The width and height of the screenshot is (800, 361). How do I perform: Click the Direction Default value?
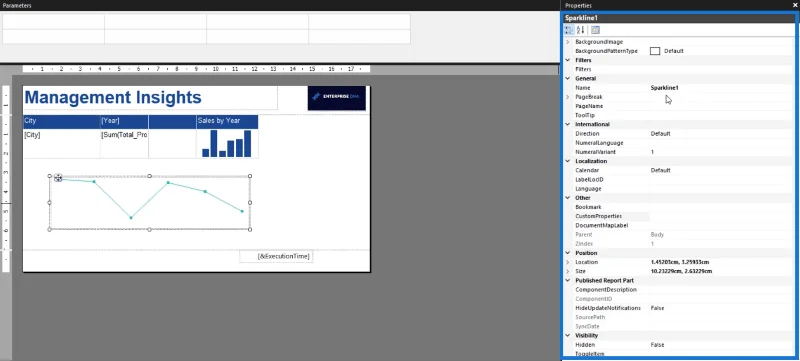point(660,134)
